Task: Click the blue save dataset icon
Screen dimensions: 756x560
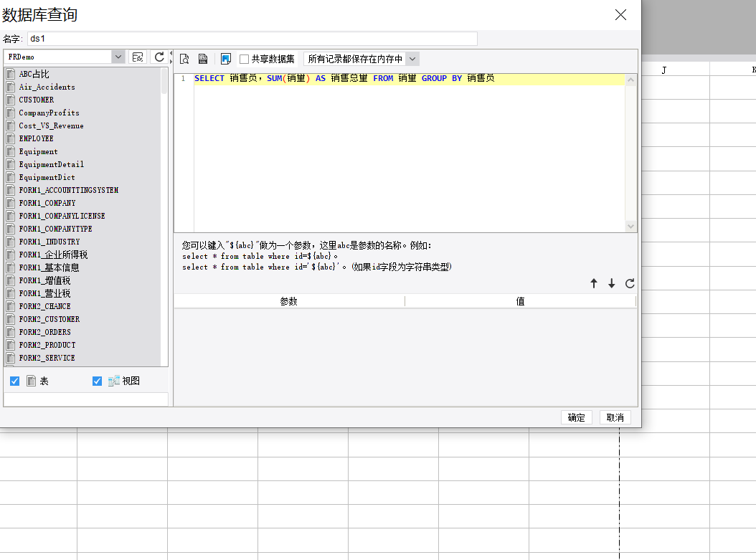Action: tap(226, 59)
